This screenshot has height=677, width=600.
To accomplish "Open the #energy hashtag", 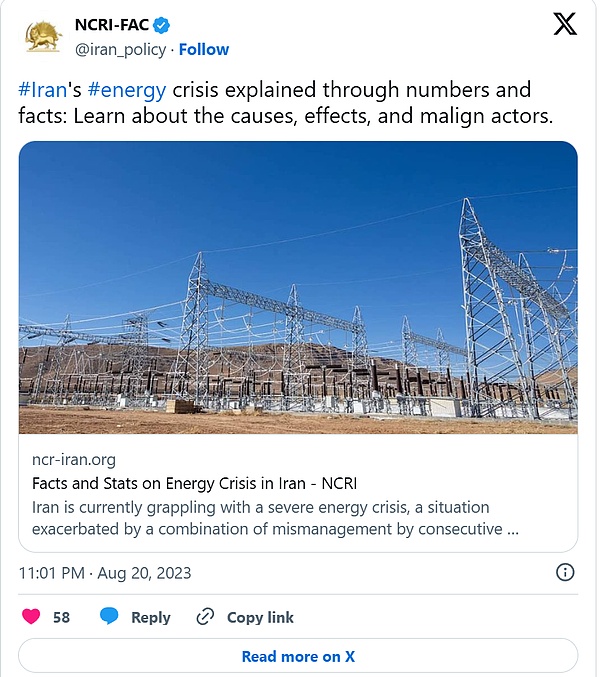I will pyautogui.click(x=127, y=91).
